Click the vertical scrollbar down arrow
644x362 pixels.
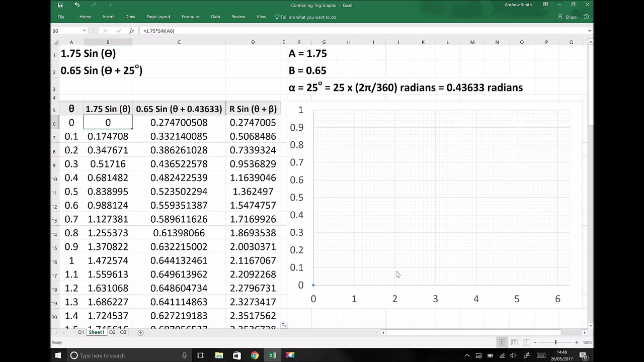[590, 326]
